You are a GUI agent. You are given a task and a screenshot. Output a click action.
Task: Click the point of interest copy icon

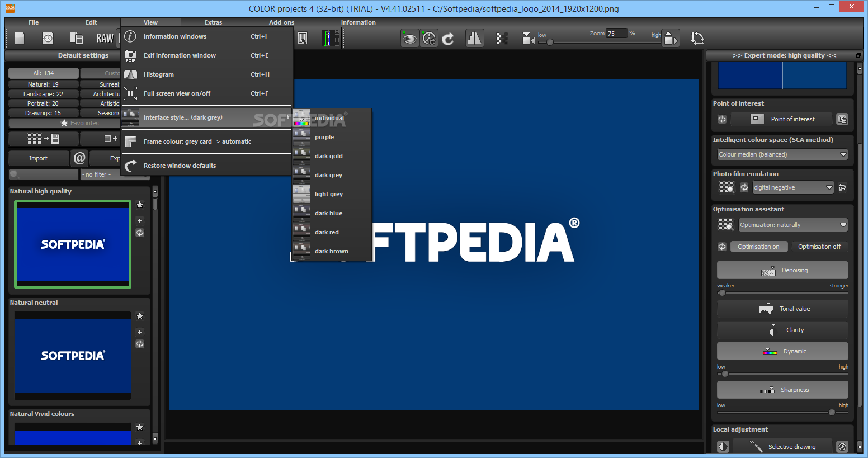click(x=842, y=119)
